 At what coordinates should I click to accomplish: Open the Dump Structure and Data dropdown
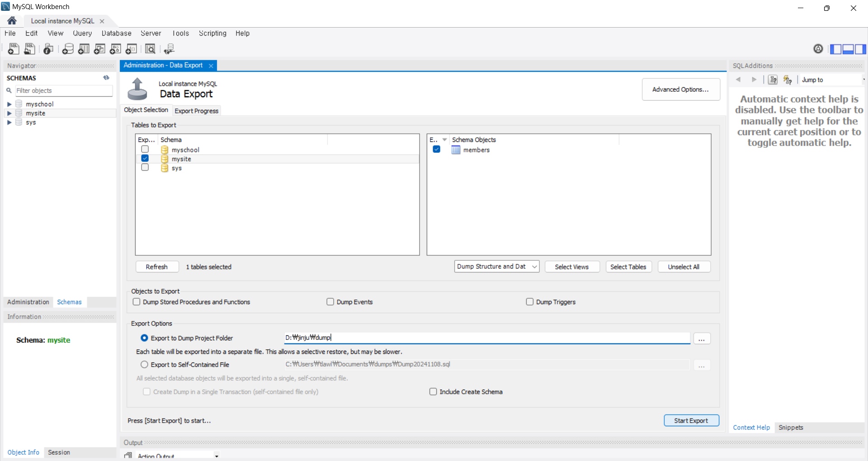(x=497, y=267)
